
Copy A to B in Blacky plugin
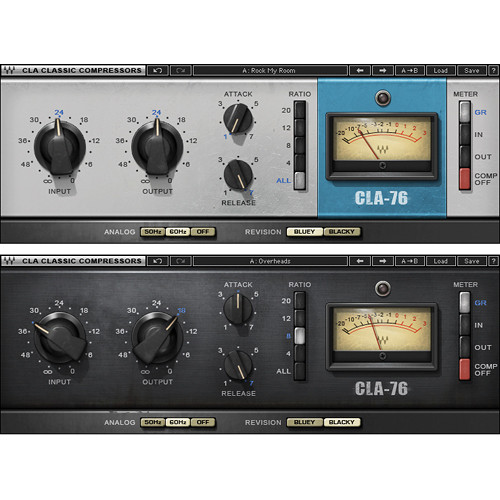tap(410, 261)
